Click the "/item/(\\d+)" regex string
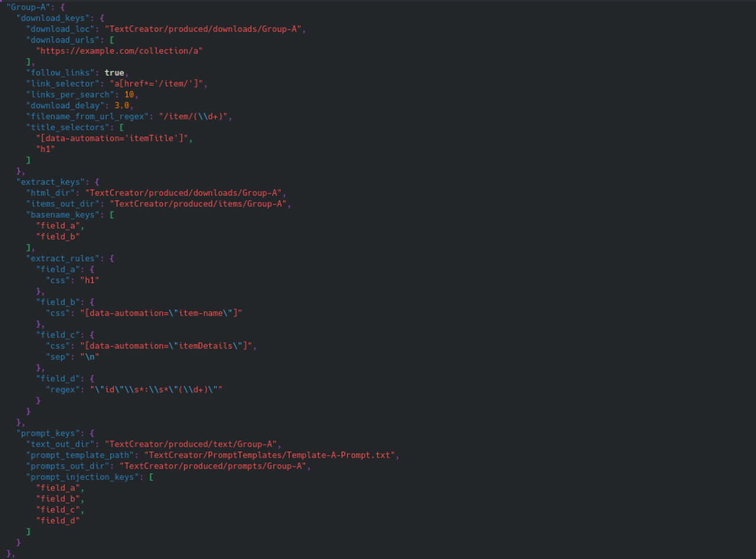 pos(193,116)
